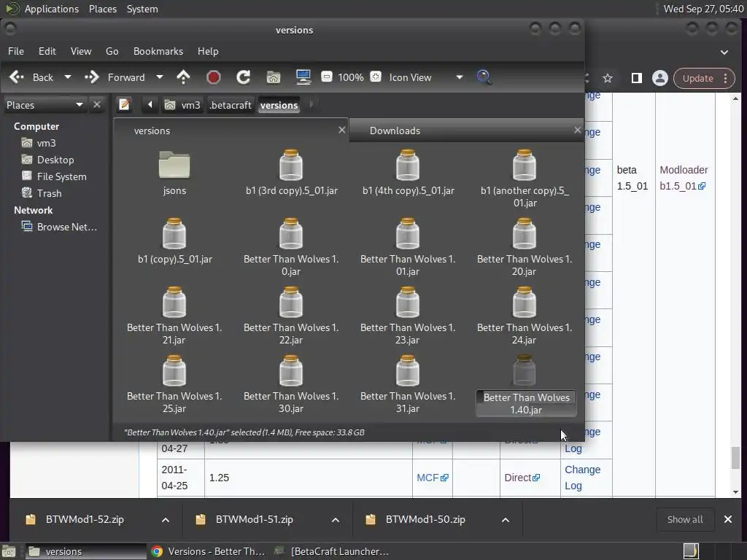The width and height of the screenshot is (747, 560).
Task: Click Show all downloads button
Action: [x=685, y=519]
